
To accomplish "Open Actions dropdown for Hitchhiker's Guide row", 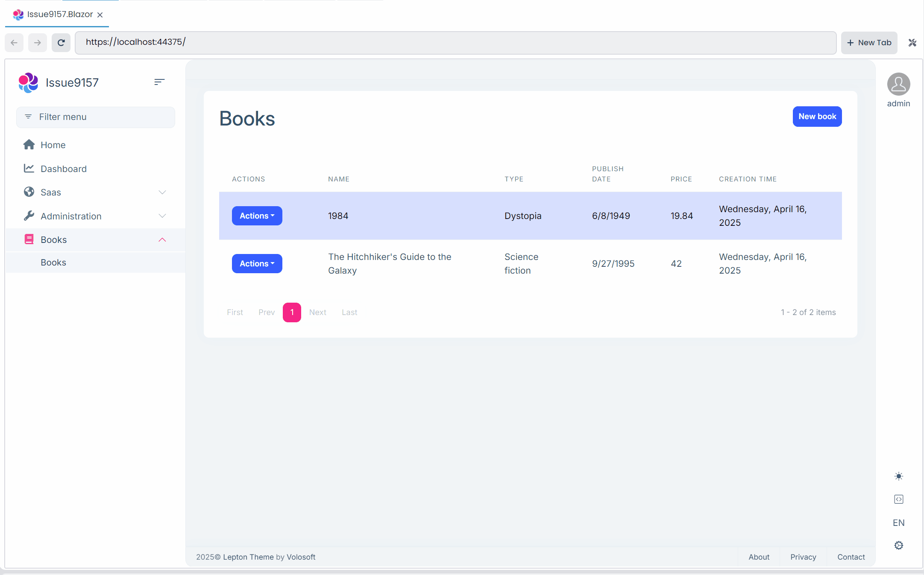I will (257, 264).
